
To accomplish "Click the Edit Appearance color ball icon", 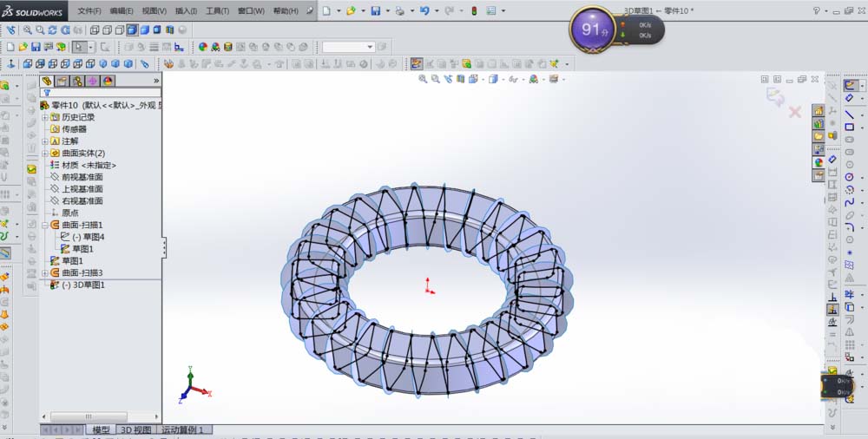I will [x=202, y=47].
